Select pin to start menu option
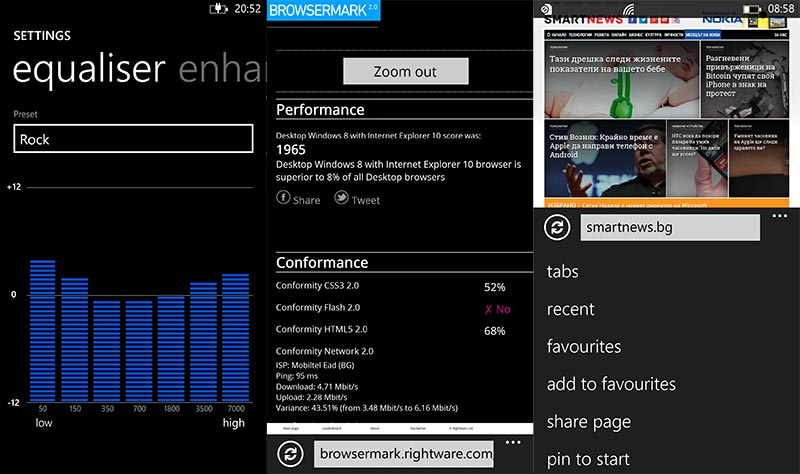 [x=588, y=459]
